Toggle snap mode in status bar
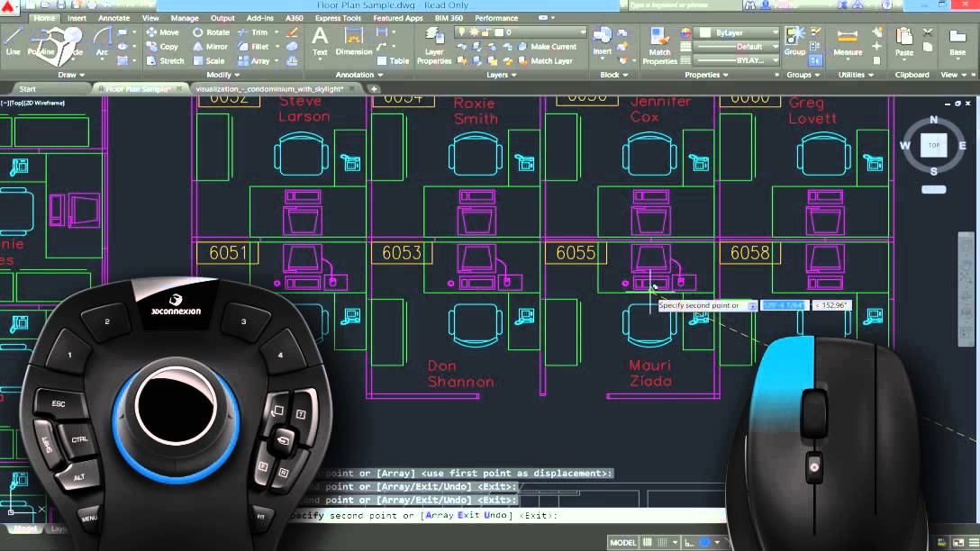Screen dimensions: 980x551 click(663, 542)
